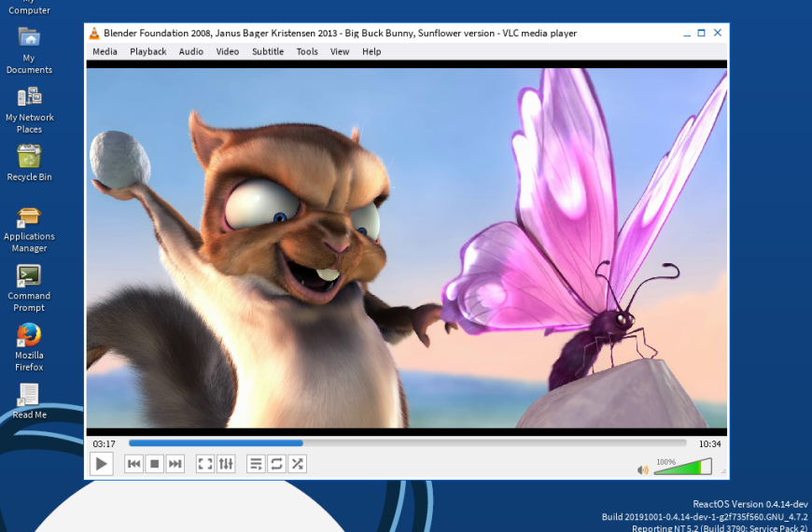Image resolution: width=812 pixels, height=532 pixels.
Task: Seek within the video progress bar
Action: click(408, 443)
